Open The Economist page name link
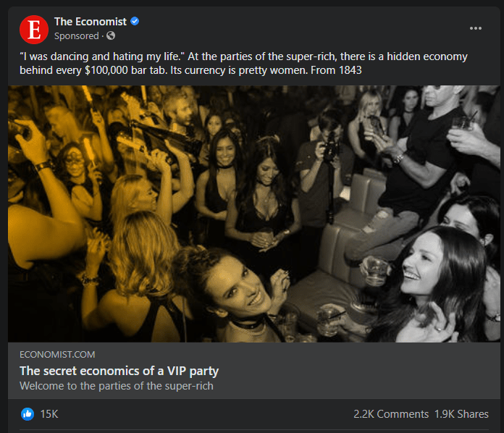 (x=91, y=22)
